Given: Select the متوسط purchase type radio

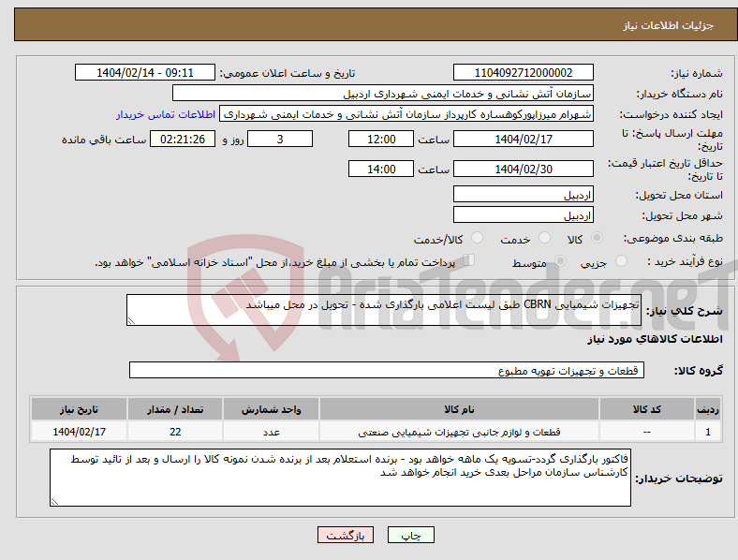Looking at the screenshot, I should tap(560, 260).
